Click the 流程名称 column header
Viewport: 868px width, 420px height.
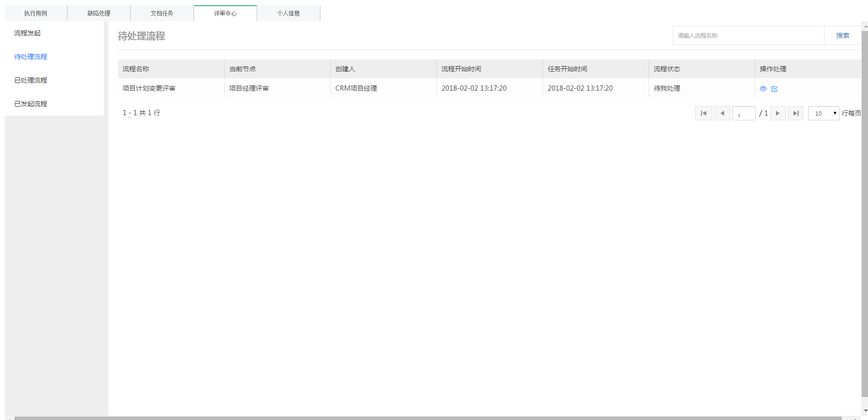[x=136, y=69]
